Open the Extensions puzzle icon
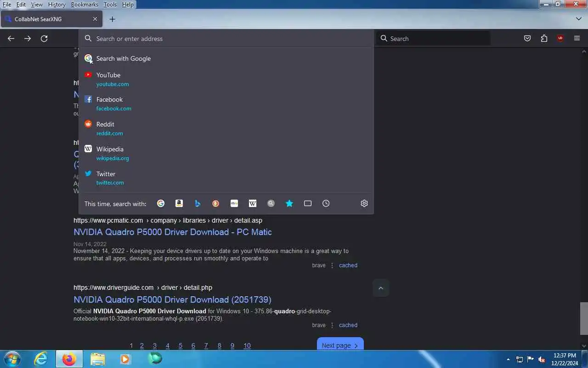 pyautogui.click(x=544, y=39)
